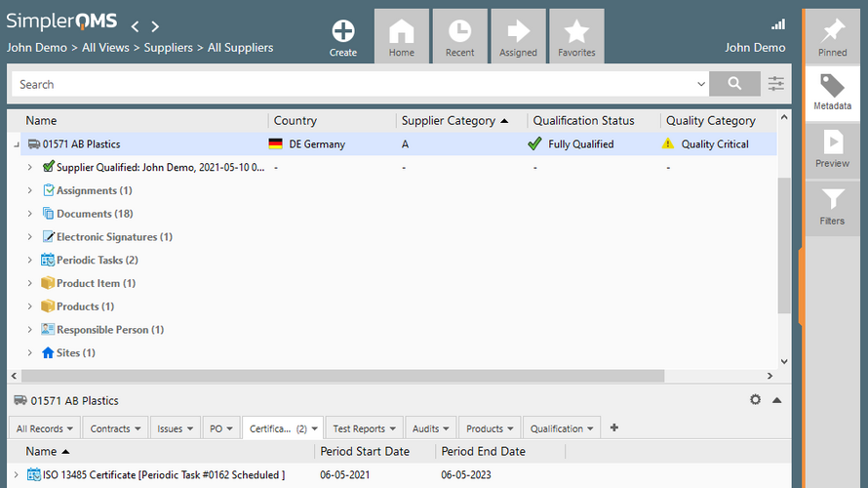Image resolution: width=868 pixels, height=488 pixels.
Task: Click the Supplier Qualified checkmark icon
Action: pyautogui.click(x=48, y=166)
